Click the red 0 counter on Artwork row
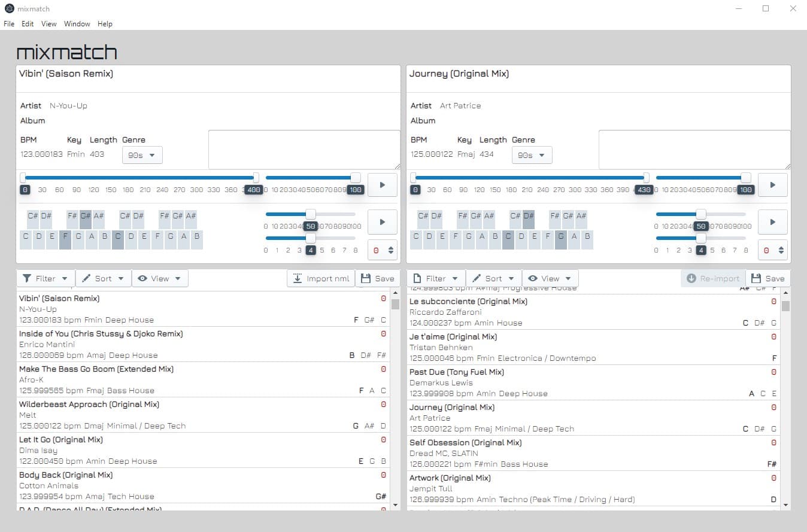This screenshot has width=807, height=532. (x=774, y=478)
